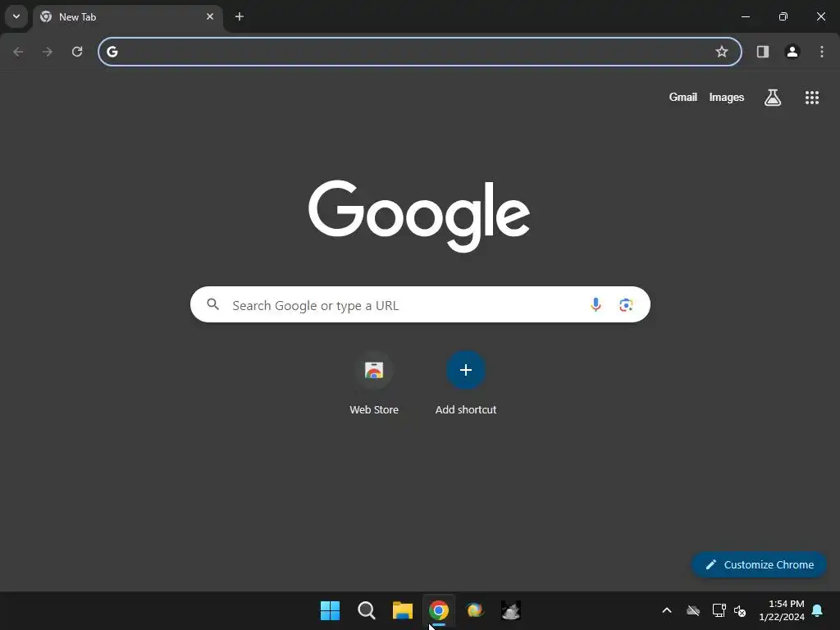
Task: Click the Google logo
Action: tap(419, 216)
